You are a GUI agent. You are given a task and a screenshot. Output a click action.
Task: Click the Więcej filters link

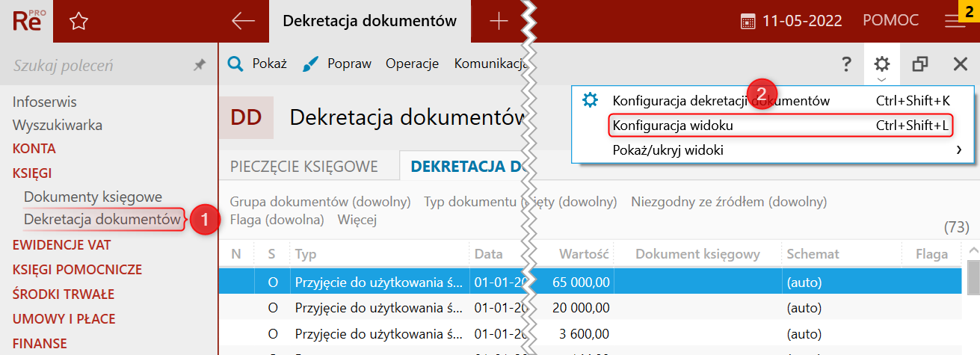(x=357, y=220)
